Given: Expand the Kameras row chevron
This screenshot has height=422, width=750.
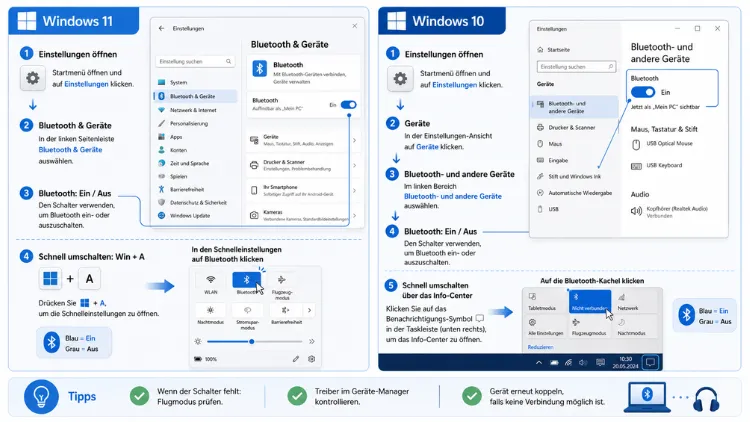Looking at the screenshot, I should [x=354, y=215].
